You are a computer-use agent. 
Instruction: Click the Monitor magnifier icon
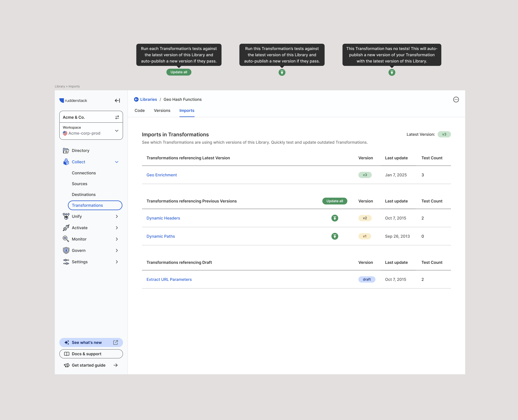66,239
